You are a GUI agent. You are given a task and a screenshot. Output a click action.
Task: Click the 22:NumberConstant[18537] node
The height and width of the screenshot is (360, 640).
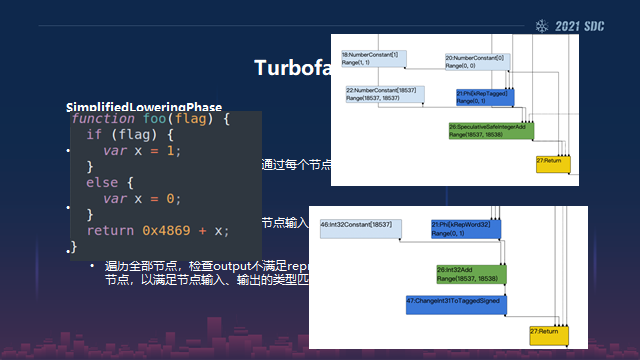[385, 94]
